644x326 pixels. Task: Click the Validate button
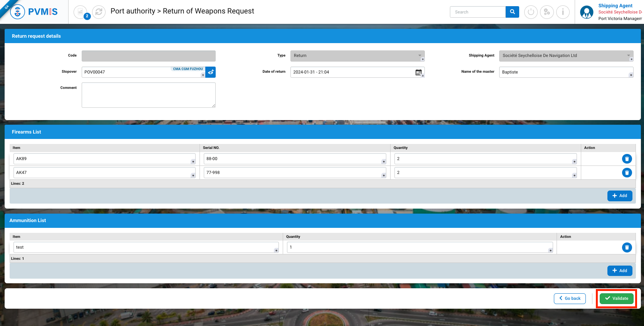click(616, 299)
